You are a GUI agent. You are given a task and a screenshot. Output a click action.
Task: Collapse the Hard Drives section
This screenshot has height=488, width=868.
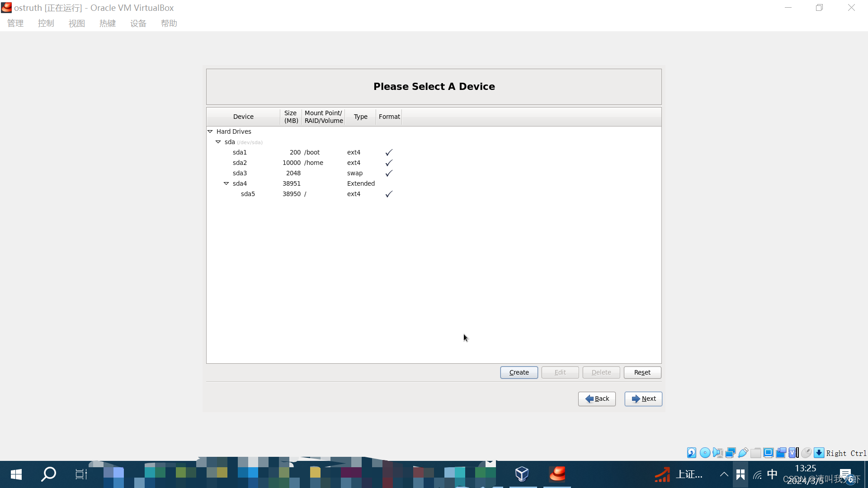point(210,131)
